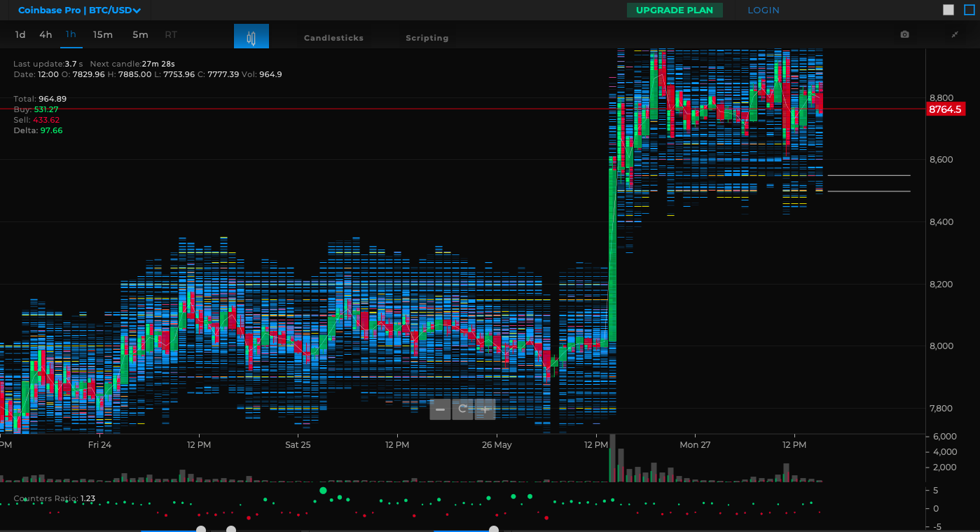Click the leftmost bottom slider handle

(x=201, y=529)
